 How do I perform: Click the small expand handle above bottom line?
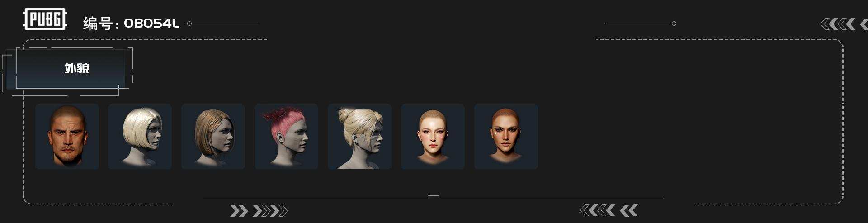(433, 195)
